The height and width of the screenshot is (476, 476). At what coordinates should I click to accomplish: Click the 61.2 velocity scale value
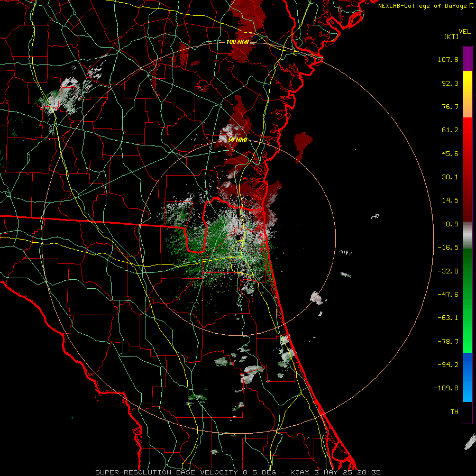pos(450,130)
